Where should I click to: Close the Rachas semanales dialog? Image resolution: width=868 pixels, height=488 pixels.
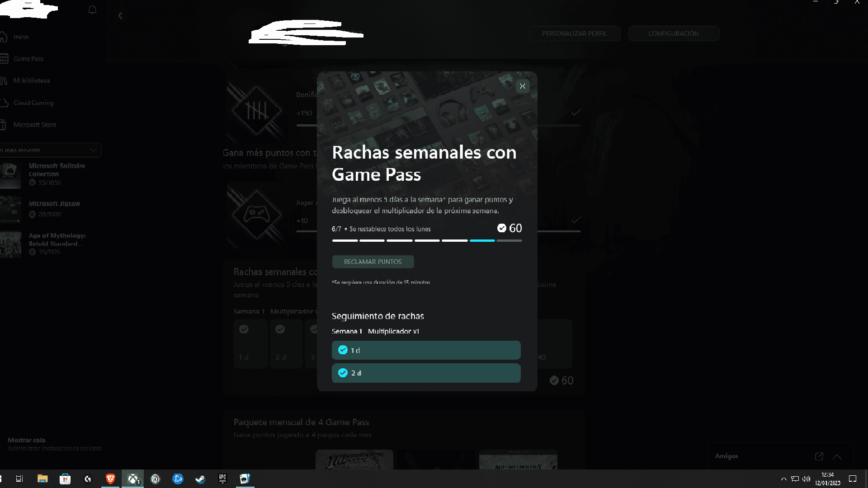(x=523, y=86)
